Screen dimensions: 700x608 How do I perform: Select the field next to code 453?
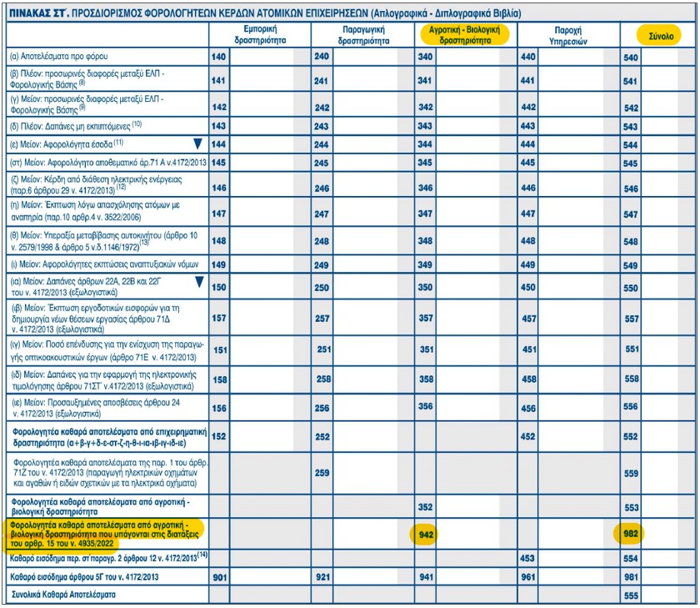coord(569,559)
